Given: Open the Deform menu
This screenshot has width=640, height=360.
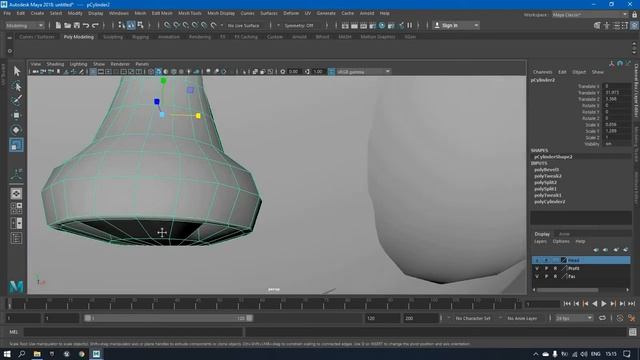Looking at the screenshot, I should pos(291,13).
